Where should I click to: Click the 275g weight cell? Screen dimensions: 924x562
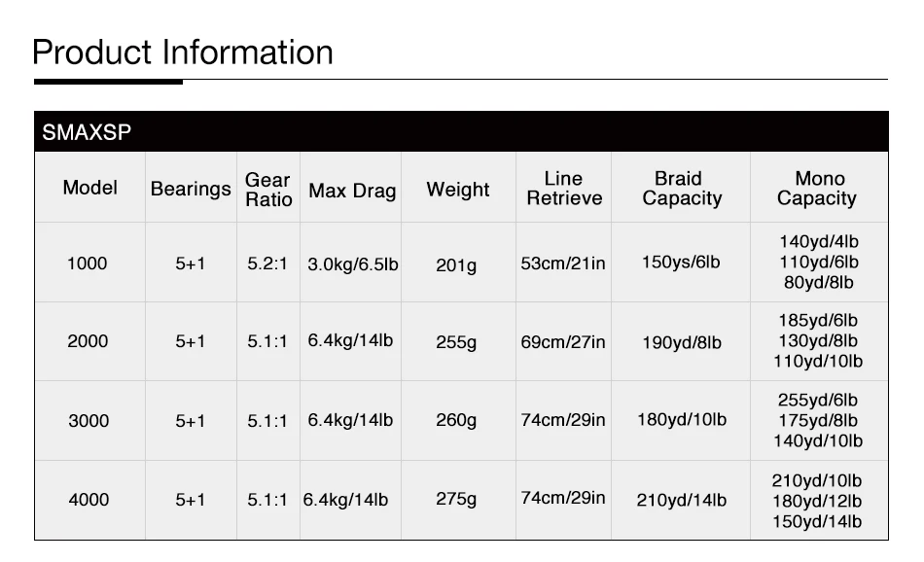click(x=458, y=500)
